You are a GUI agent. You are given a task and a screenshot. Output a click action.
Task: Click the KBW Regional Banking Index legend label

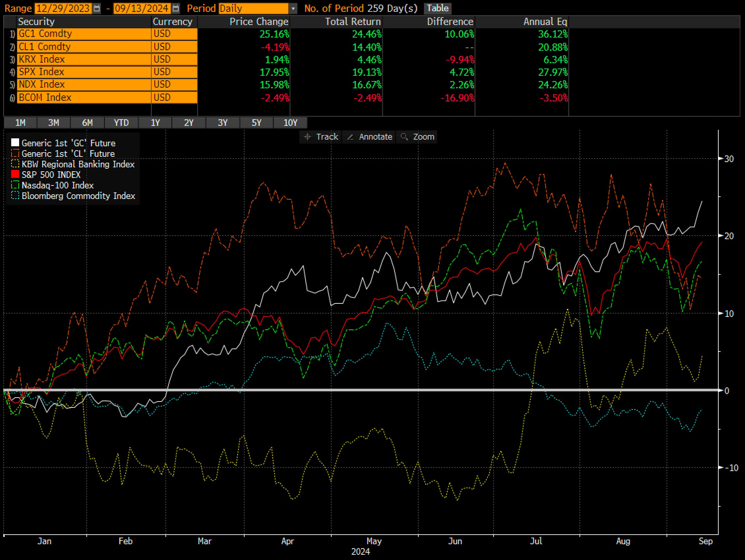[x=78, y=164]
